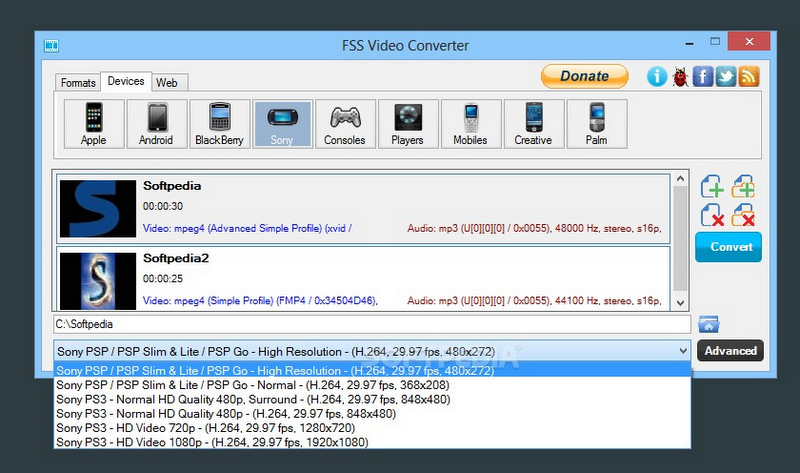Image resolution: width=800 pixels, height=473 pixels.
Task: Click the FSS Video Converter title bar icon
Action: (51, 46)
